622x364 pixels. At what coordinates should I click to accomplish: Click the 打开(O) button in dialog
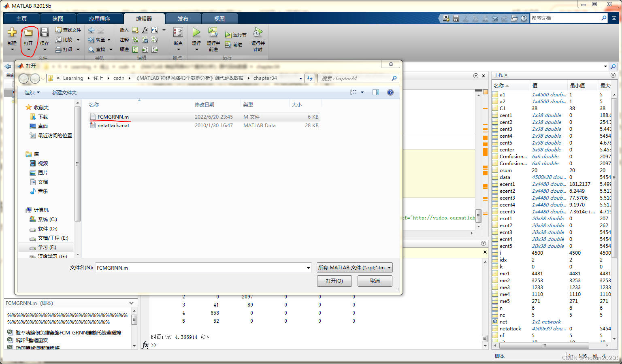coord(334,281)
